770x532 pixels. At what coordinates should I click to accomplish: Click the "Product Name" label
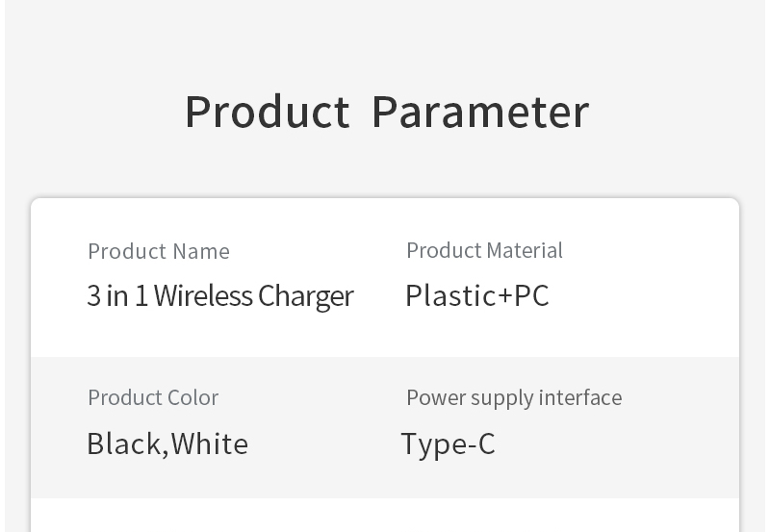[159, 251]
